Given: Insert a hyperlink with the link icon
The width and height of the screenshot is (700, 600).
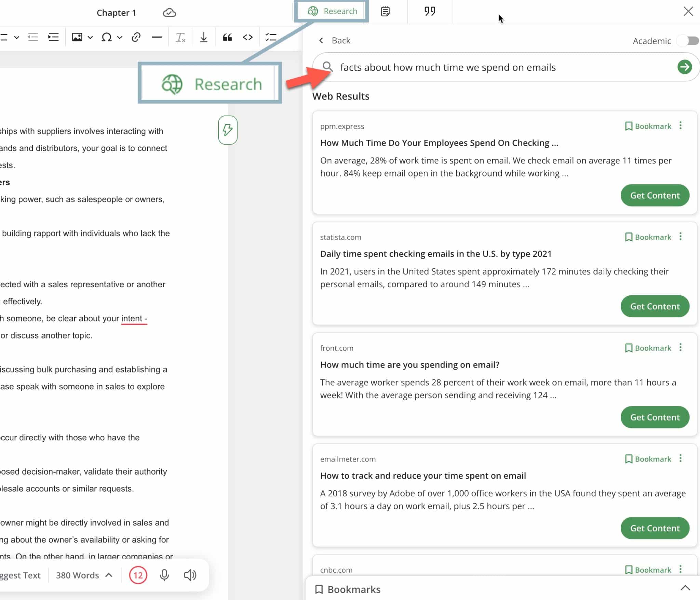Looking at the screenshot, I should (136, 37).
